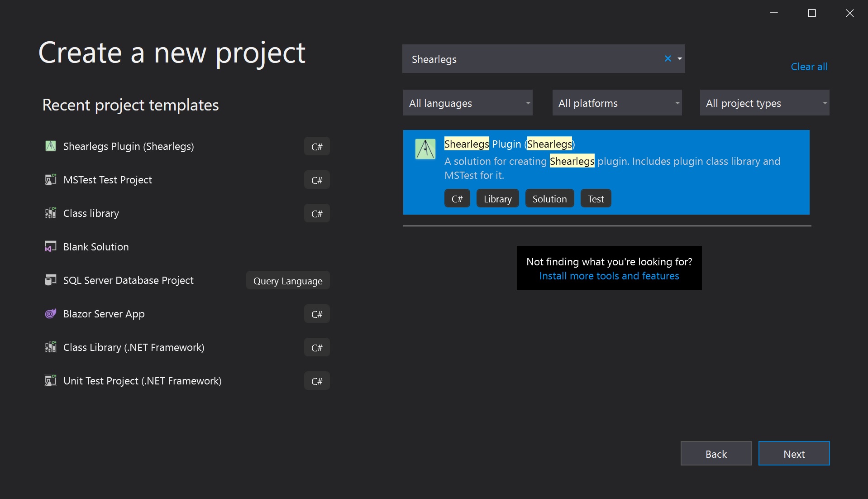Screen dimensions: 868x499
Task: Click the Class Library (.NET Framework) icon
Action: (x=51, y=347)
